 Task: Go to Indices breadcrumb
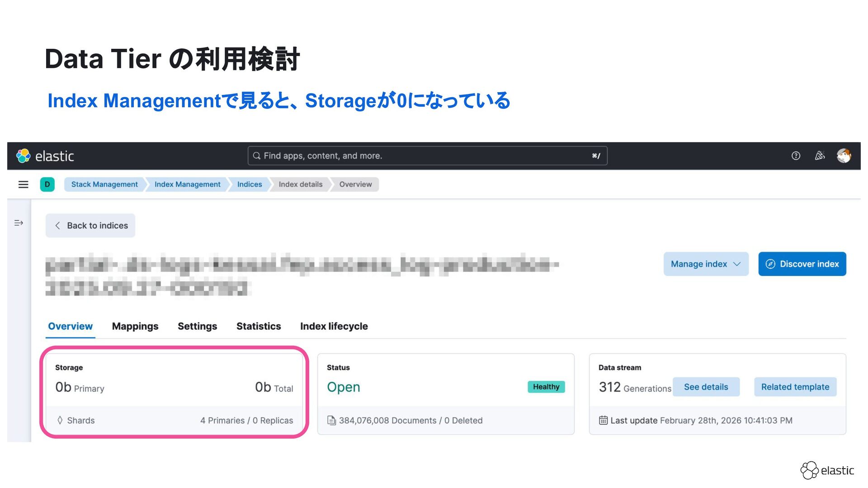coord(250,184)
